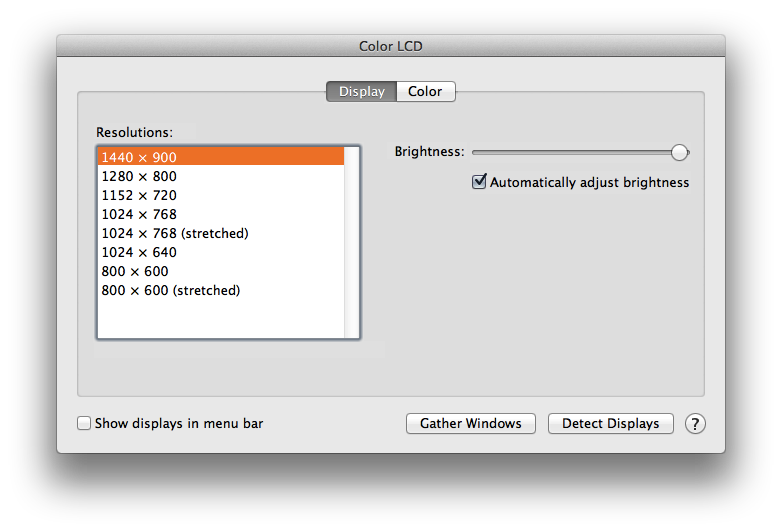Click the resolutions list scrollbar

point(352,242)
